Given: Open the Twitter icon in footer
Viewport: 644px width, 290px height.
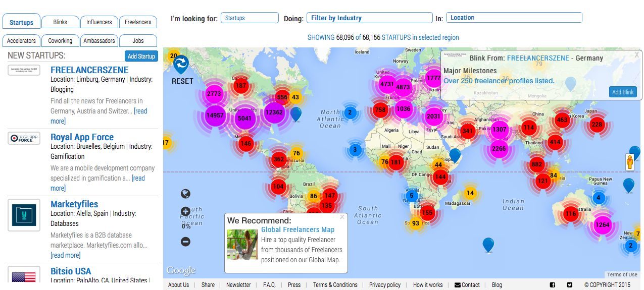Looking at the screenshot, I should point(569,285).
